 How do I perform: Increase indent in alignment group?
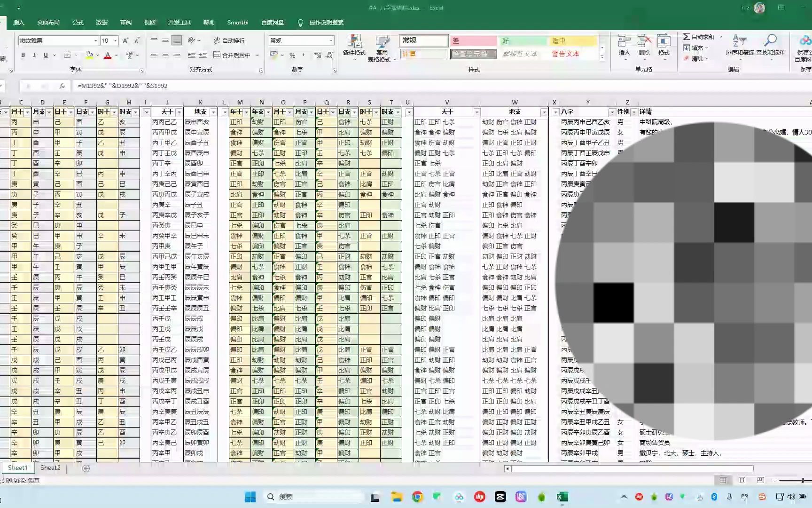click(203, 55)
